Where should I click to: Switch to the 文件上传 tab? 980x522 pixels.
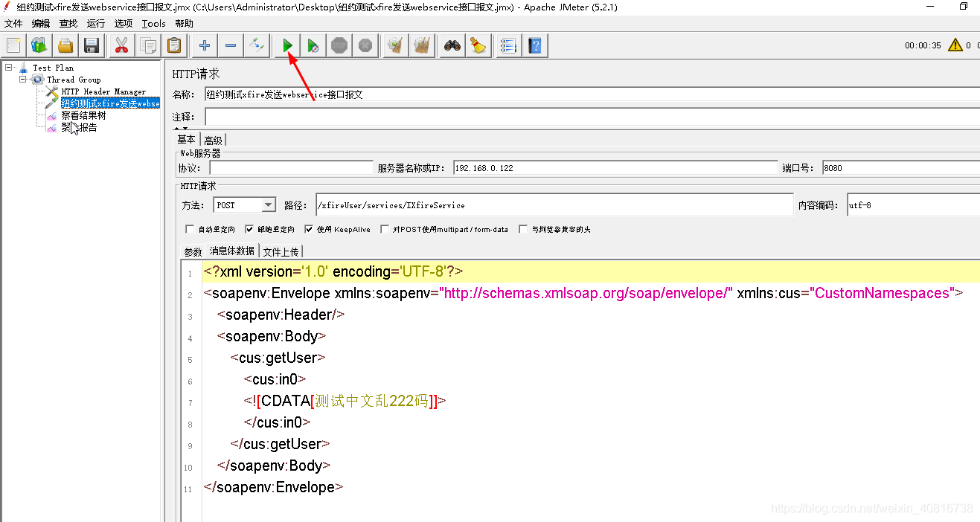[x=281, y=251]
